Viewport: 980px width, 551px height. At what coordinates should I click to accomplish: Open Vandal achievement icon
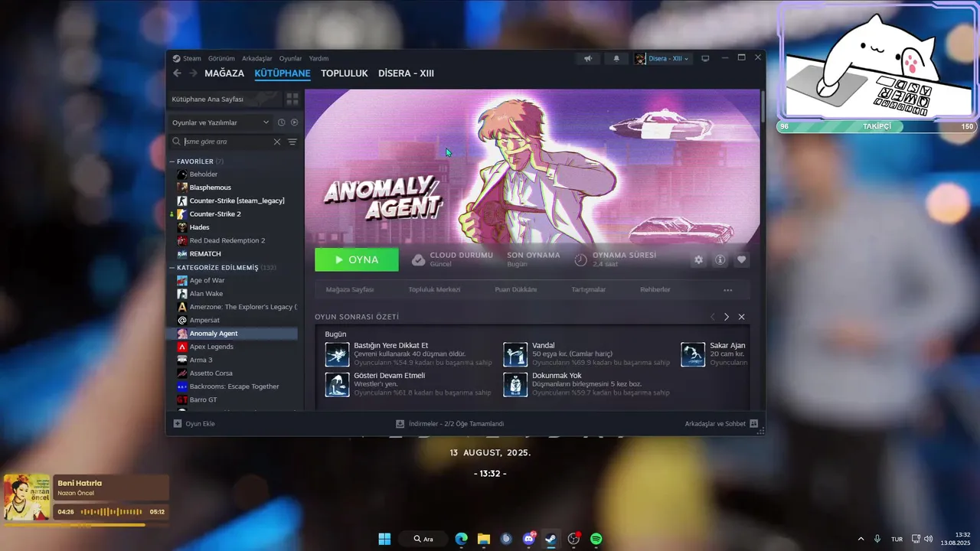tap(515, 354)
